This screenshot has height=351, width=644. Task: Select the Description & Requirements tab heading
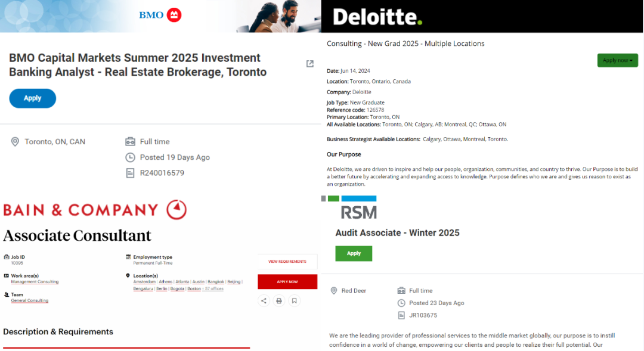pyautogui.click(x=58, y=332)
